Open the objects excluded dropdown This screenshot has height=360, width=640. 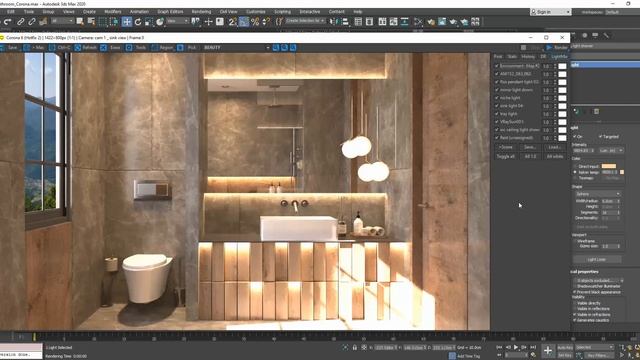coord(599,280)
